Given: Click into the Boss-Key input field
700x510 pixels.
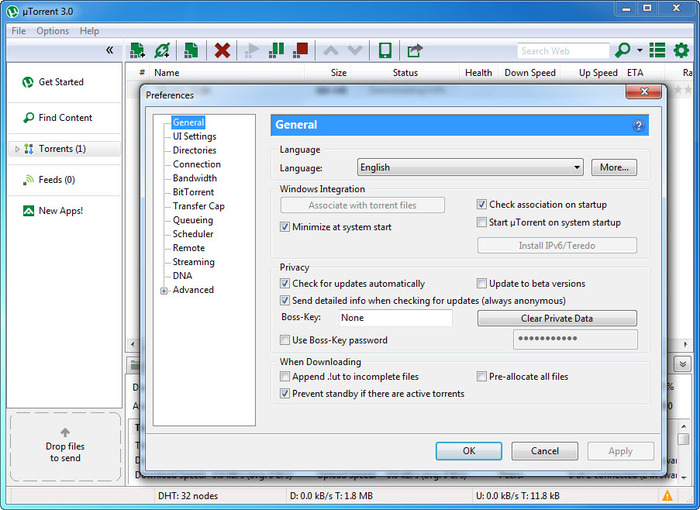Looking at the screenshot, I should click(394, 318).
